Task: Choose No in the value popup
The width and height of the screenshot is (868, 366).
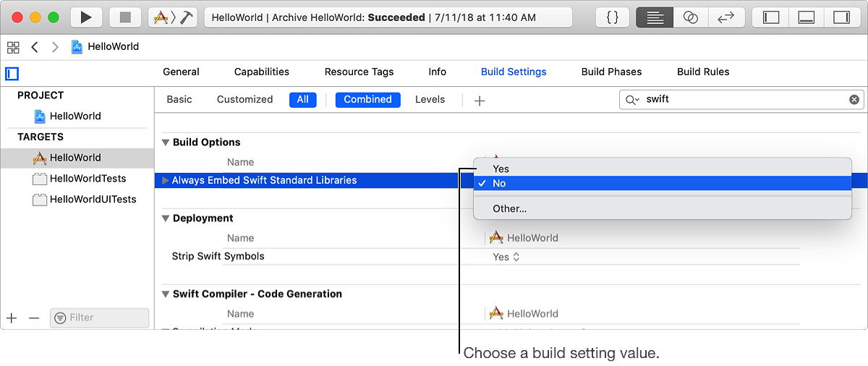Action: (x=662, y=183)
